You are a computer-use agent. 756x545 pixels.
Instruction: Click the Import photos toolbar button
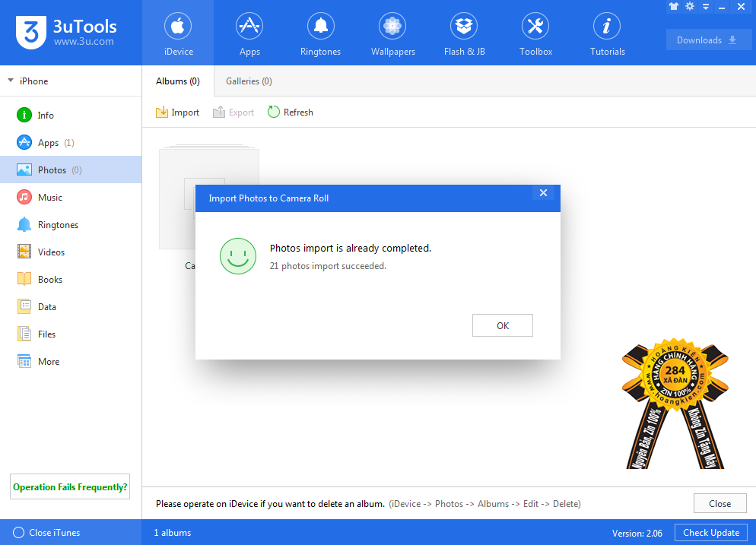tap(177, 112)
